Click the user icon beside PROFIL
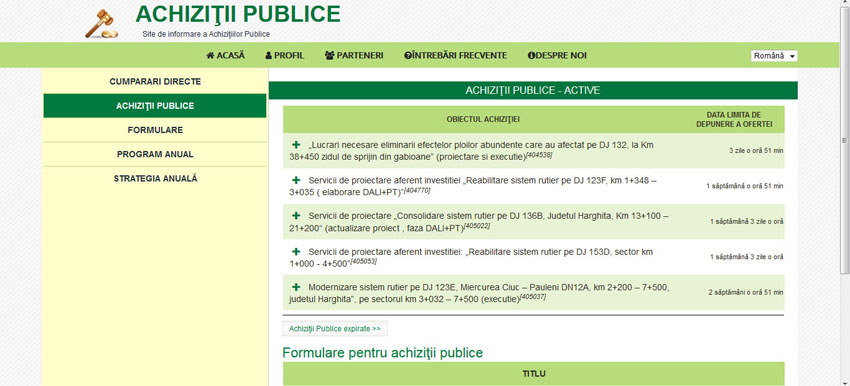The image size is (850, 386). (x=268, y=55)
